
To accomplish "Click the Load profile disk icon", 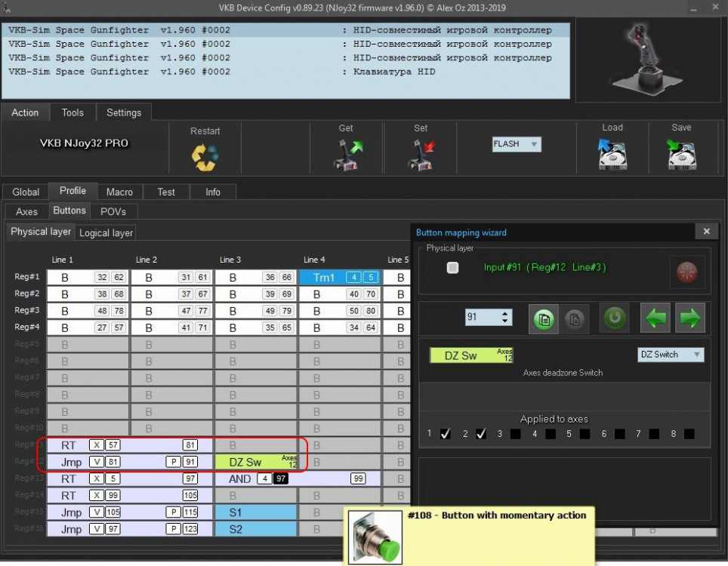I will (x=612, y=155).
